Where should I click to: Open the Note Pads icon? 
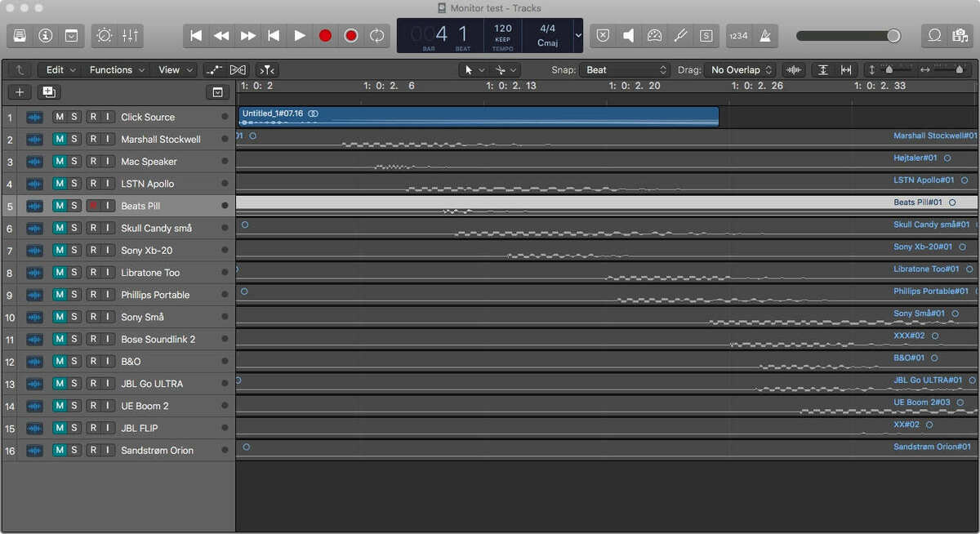(960, 36)
